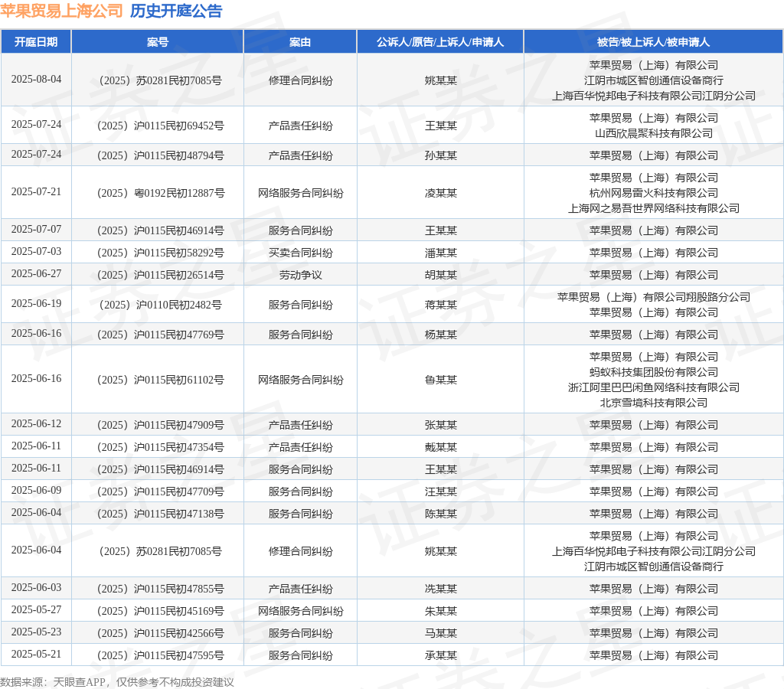Select date cell 2025-05-21

36,655
